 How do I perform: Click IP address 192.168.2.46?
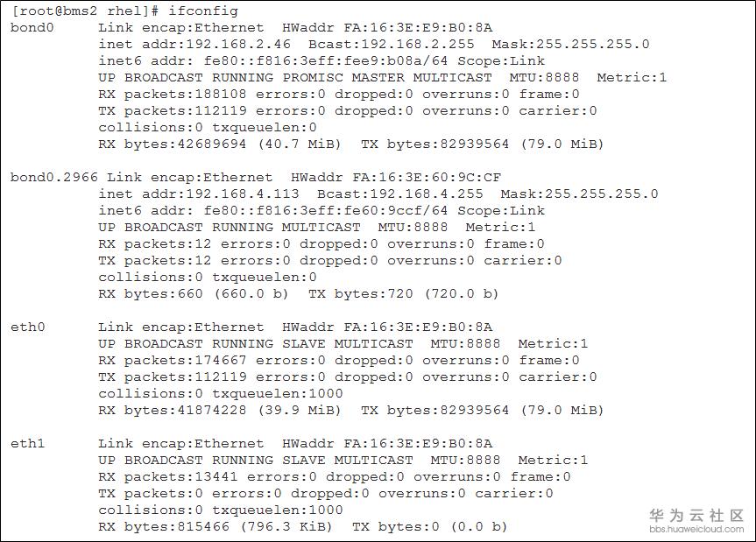click(x=242, y=44)
